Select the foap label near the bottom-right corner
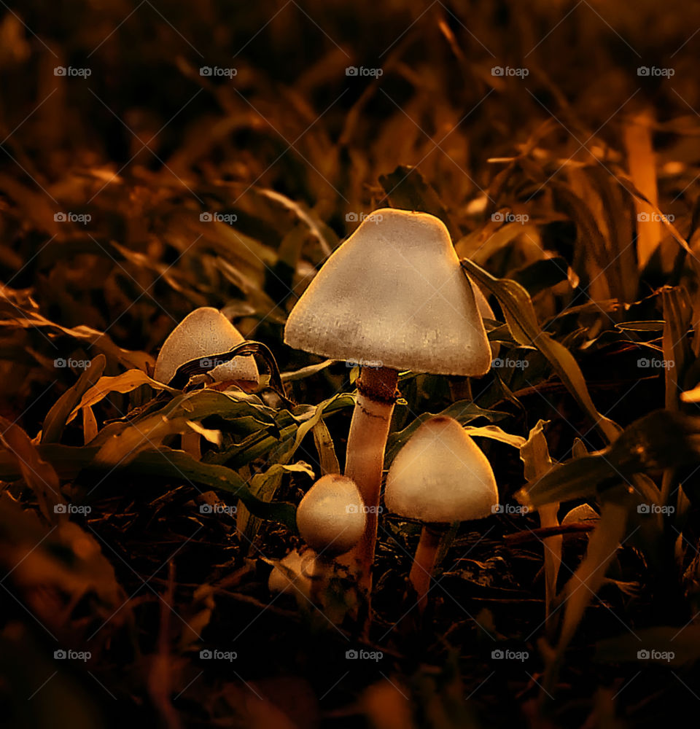700x729 pixels. point(662,655)
